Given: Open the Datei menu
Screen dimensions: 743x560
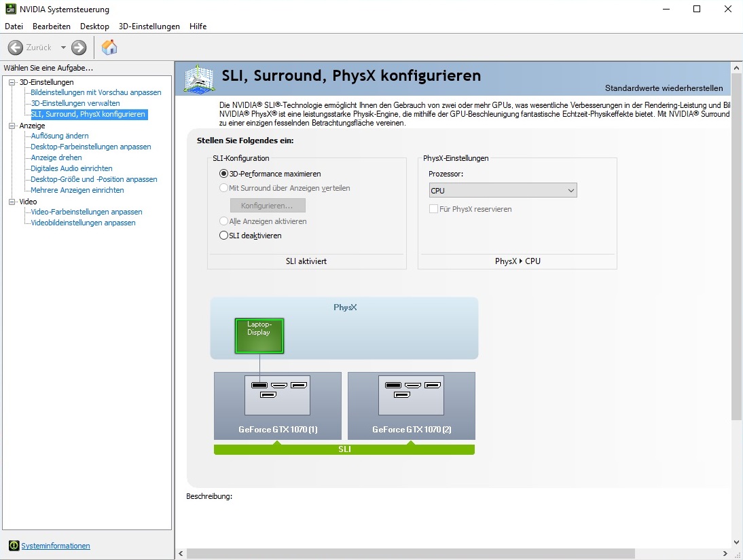Looking at the screenshot, I should tap(14, 26).
